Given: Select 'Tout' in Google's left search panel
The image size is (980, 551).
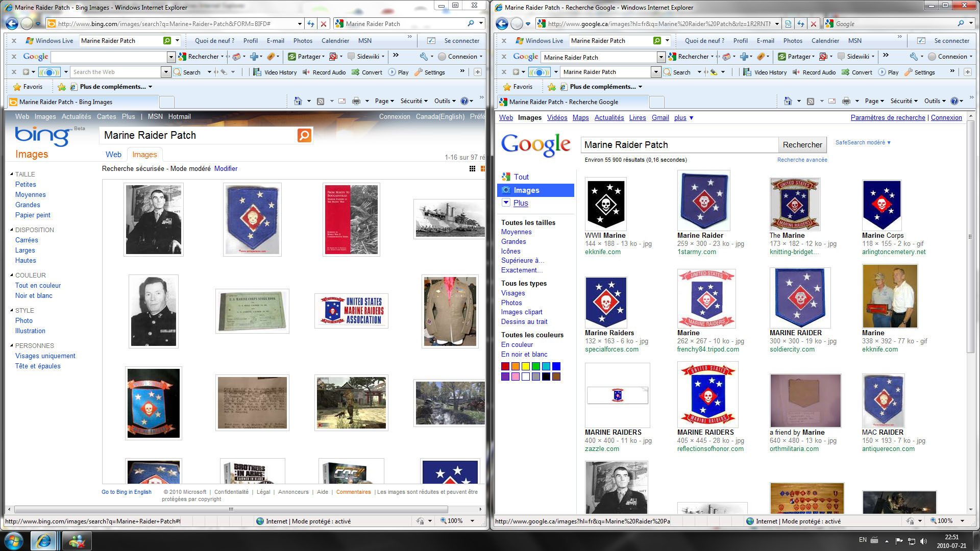Looking at the screenshot, I should [521, 177].
